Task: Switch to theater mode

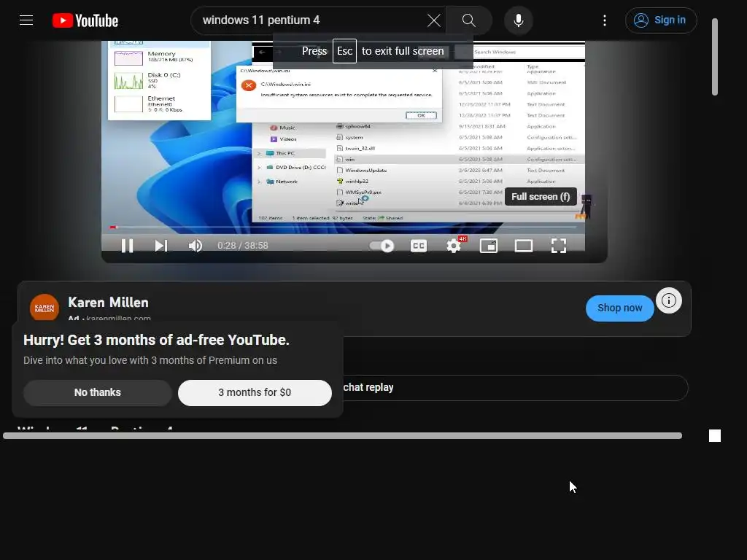Action: [x=524, y=246]
